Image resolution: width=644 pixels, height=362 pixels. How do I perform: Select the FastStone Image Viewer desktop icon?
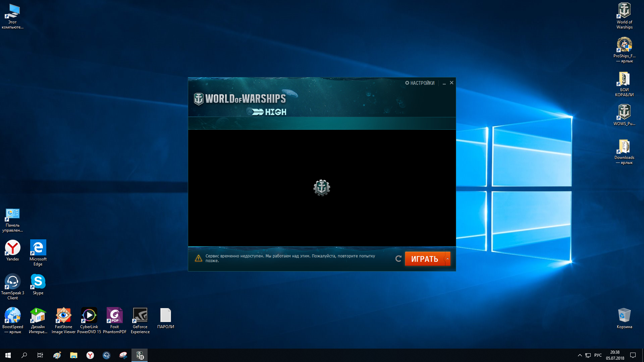coord(64,321)
